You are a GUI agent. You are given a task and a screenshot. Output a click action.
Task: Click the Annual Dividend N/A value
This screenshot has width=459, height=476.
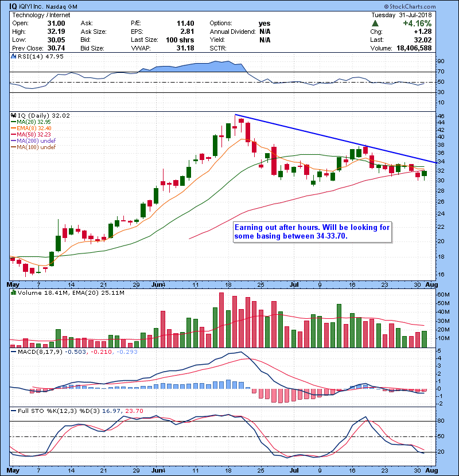coord(265,32)
